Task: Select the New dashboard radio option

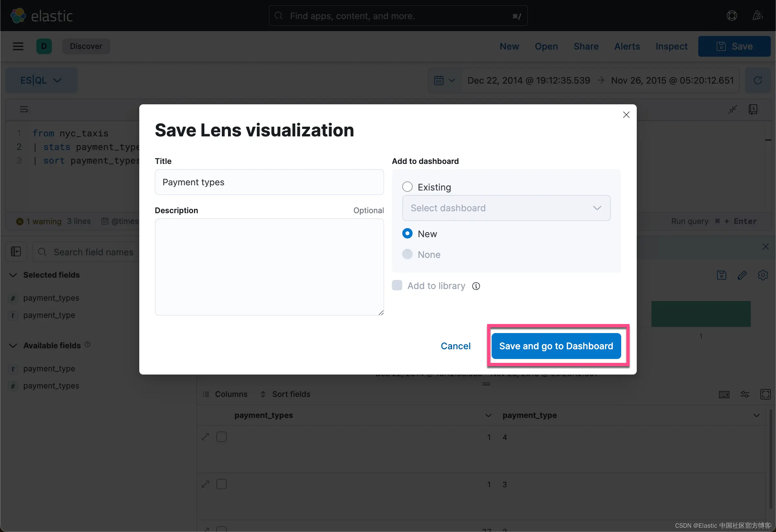Action: click(x=407, y=234)
